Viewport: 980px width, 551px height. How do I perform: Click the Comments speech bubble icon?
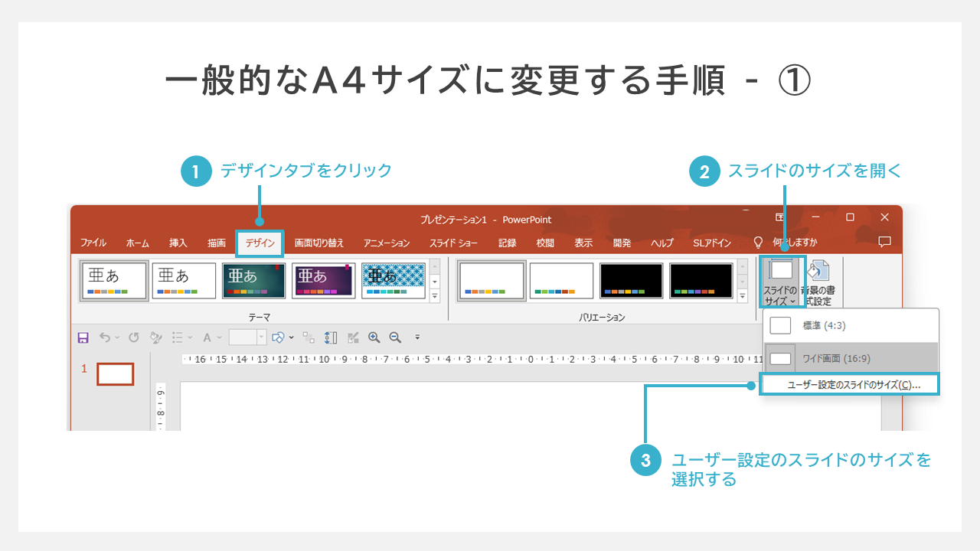coord(884,242)
